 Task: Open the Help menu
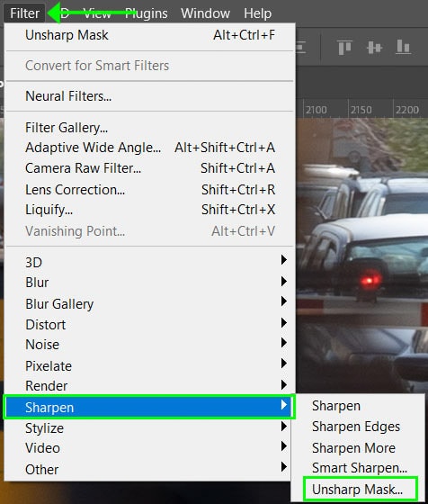(x=257, y=13)
